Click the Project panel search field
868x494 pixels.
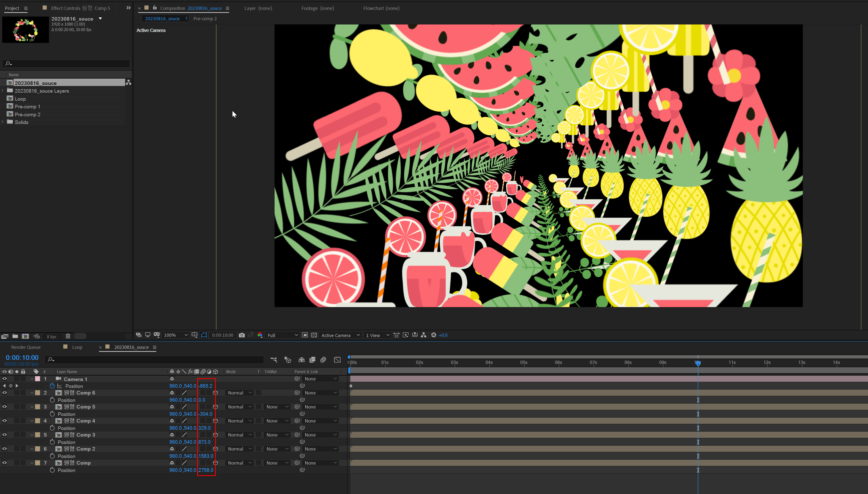click(66, 64)
